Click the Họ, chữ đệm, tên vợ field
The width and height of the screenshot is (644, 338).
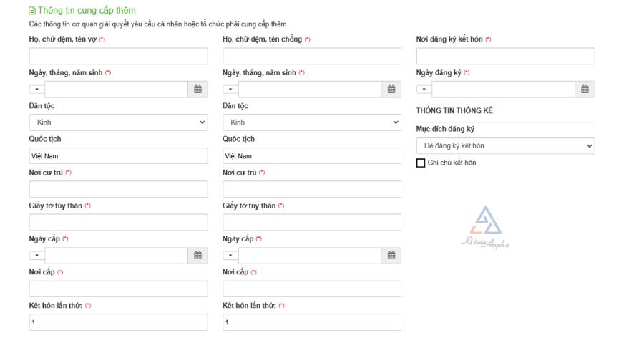[118, 57]
